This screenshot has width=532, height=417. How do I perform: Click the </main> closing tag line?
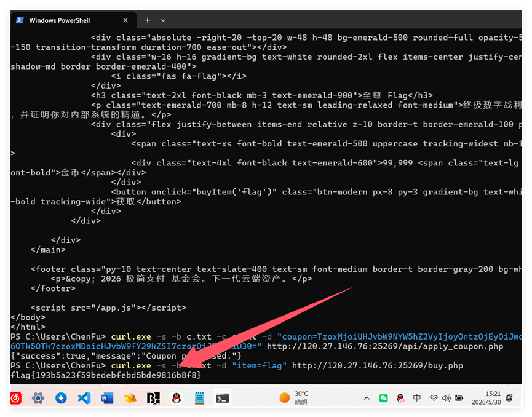point(48,250)
